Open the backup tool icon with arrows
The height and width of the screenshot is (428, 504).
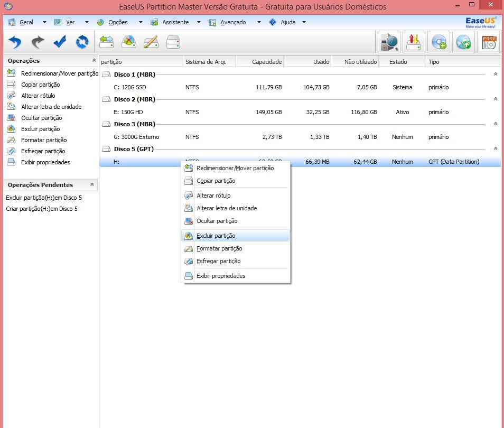[414, 42]
